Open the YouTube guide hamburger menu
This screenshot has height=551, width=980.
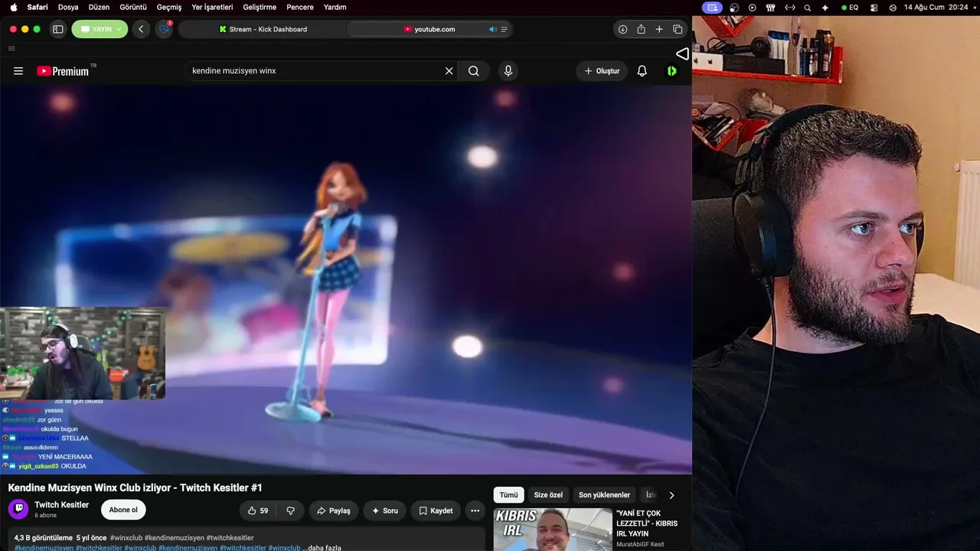coord(18,71)
